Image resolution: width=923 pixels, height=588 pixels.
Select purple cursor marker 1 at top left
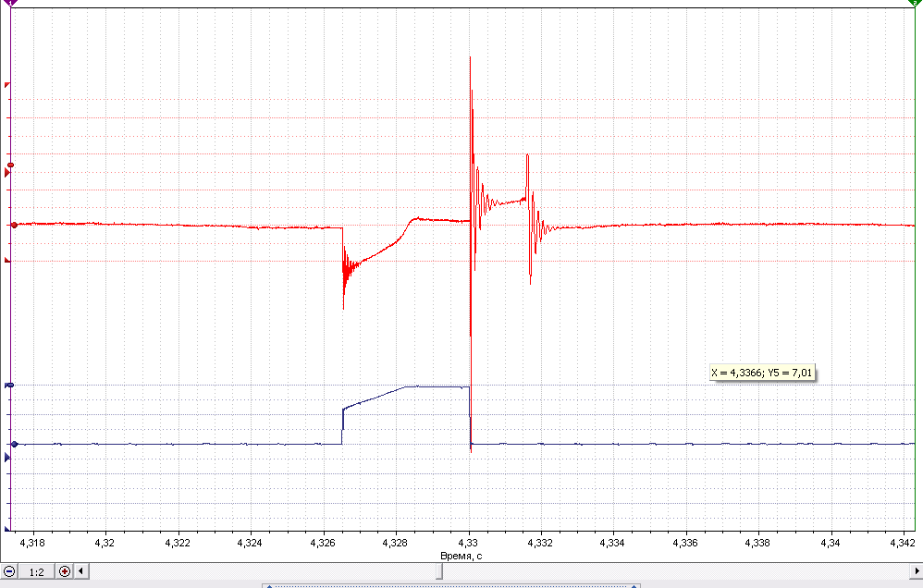coord(10,4)
